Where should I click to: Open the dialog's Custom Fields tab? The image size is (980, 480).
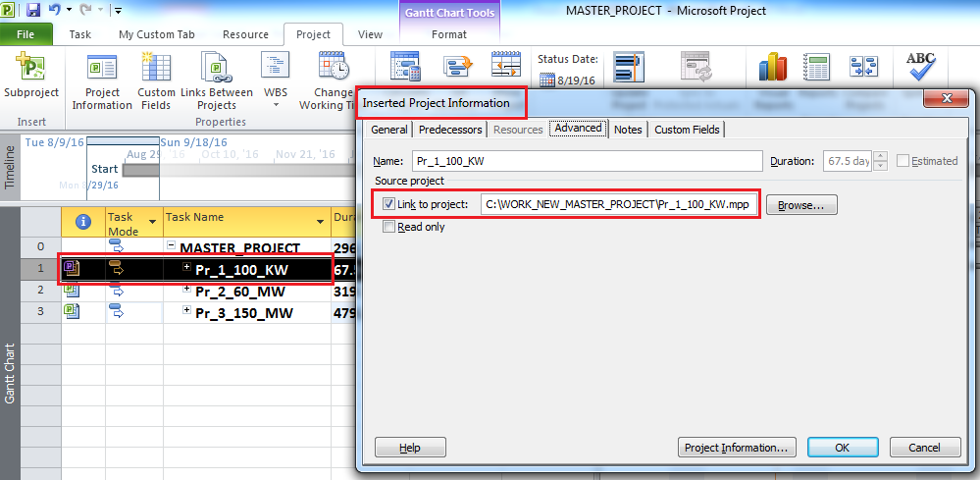click(687, 130)
